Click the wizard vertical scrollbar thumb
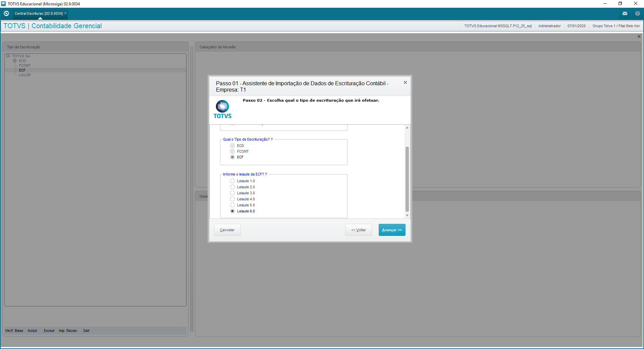644x349 pixels. pyautogui.click(x=407, y=179)
